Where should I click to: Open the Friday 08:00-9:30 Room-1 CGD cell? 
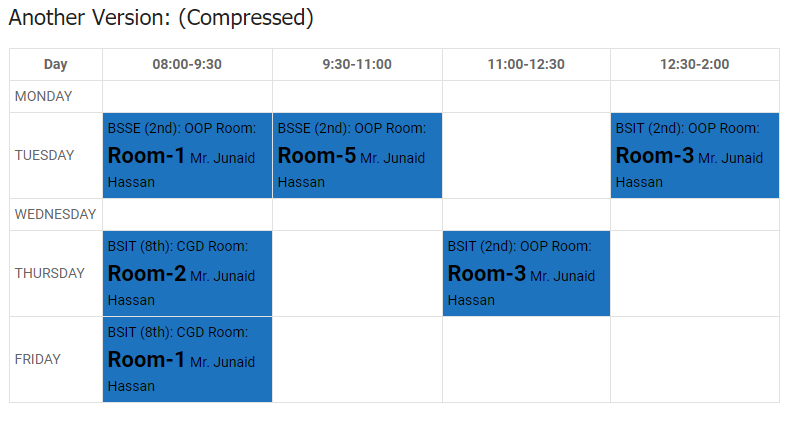187,360
